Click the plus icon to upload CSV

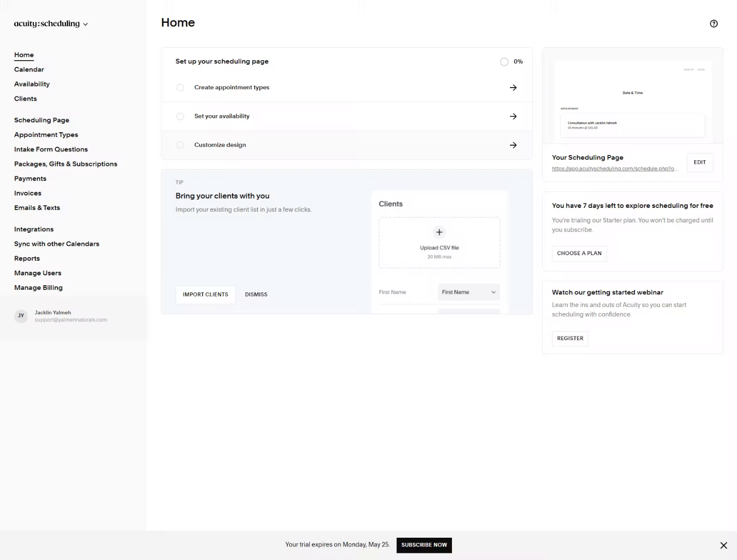(x=439, y=232)
